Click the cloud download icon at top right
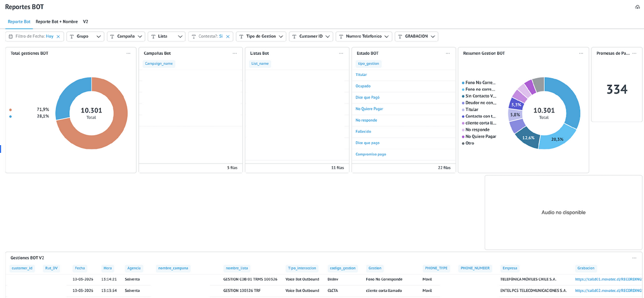Viewport: 644px width, 298px height. (x=637, y=7)
